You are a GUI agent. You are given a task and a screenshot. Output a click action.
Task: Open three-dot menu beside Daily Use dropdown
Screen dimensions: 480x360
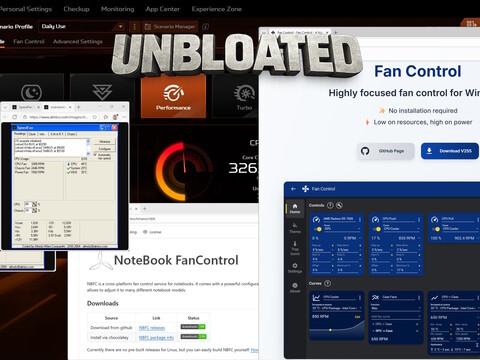(x=134, y=27)
